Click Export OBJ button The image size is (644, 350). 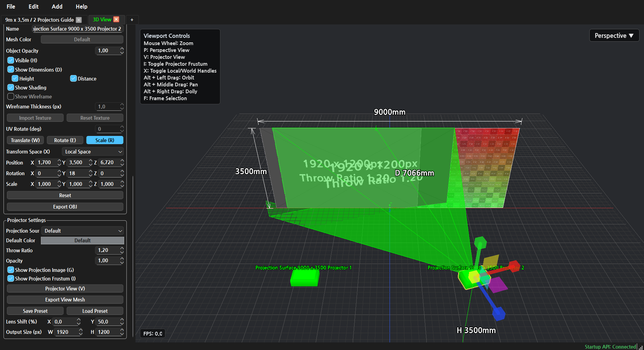[65, 206]
